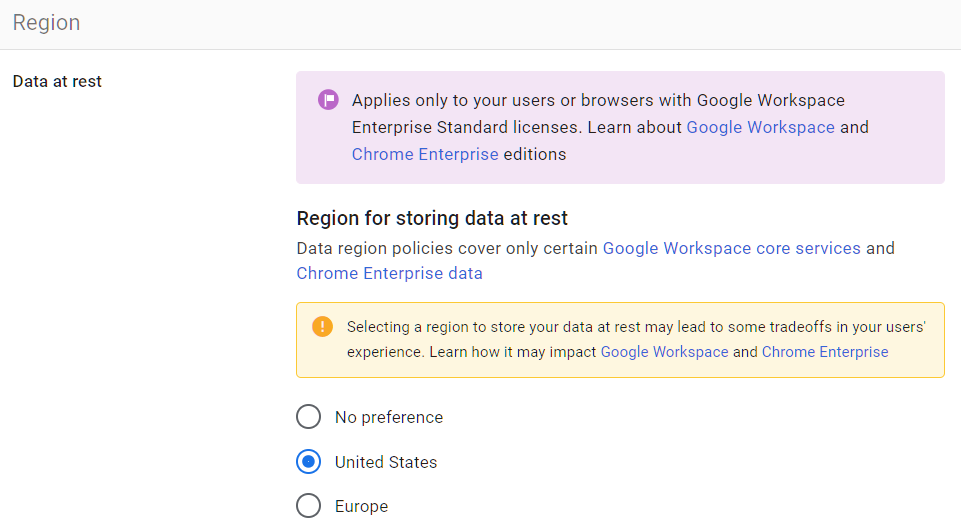Screen dimensions: 961x531
Task: Open Google Workspace link in purple banner
Action: pyautogui.click(x=760, y=127)
